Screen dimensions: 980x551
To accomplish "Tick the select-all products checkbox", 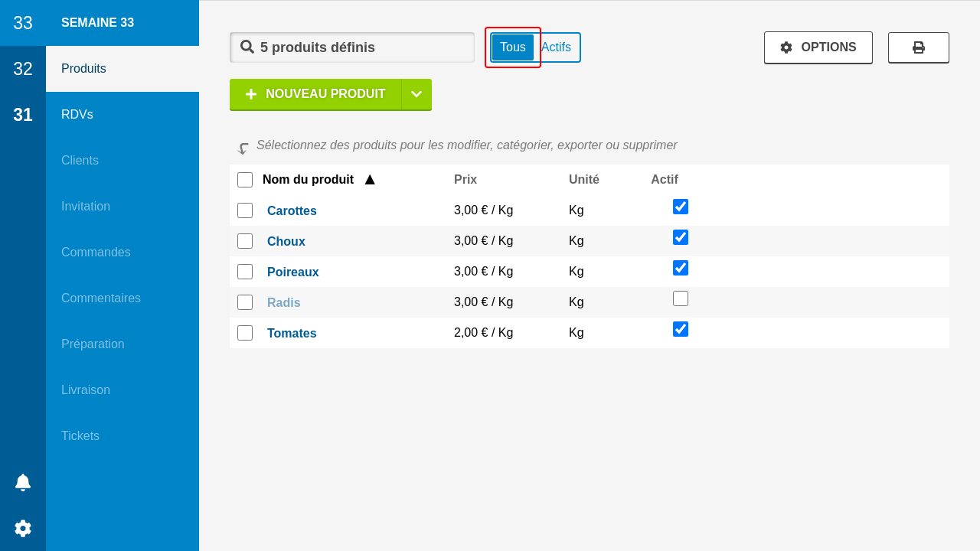I will [x=245, y=180].
